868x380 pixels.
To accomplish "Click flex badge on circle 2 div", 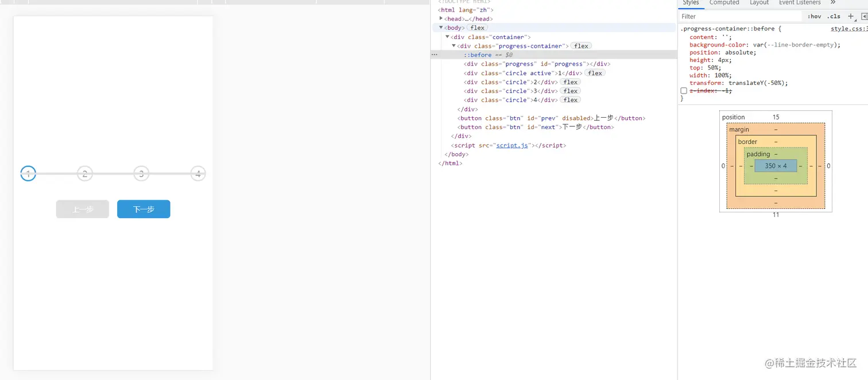I will [x=570, y=82].
